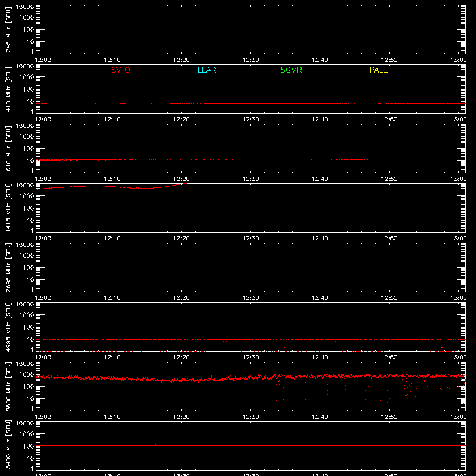The width and height of the screenshot is (476, 476).
Task: Select the '8800 MHz [SFU]' axis title
Action: 8,386
